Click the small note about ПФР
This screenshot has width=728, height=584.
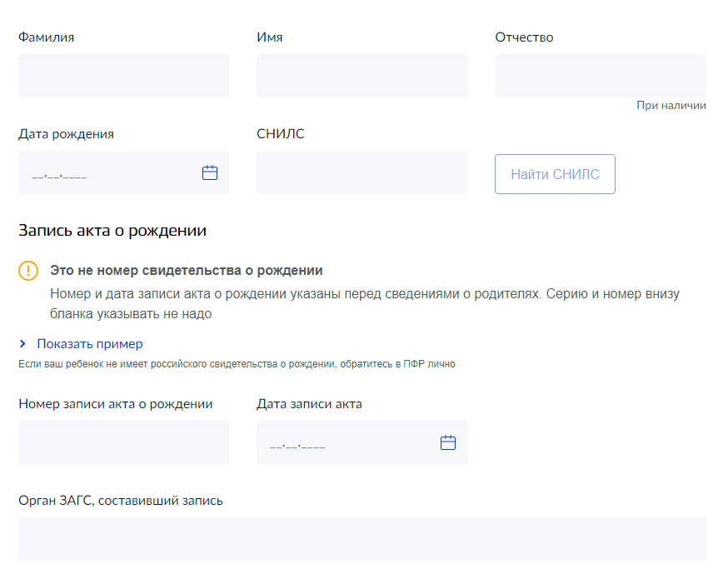point(237,364)
